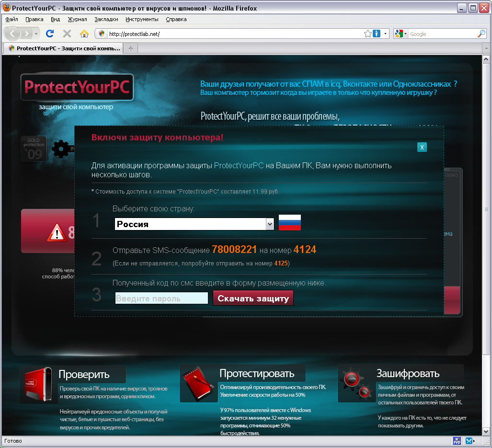
Task: Open the Вид menu
Action: (x=55, y=19)
